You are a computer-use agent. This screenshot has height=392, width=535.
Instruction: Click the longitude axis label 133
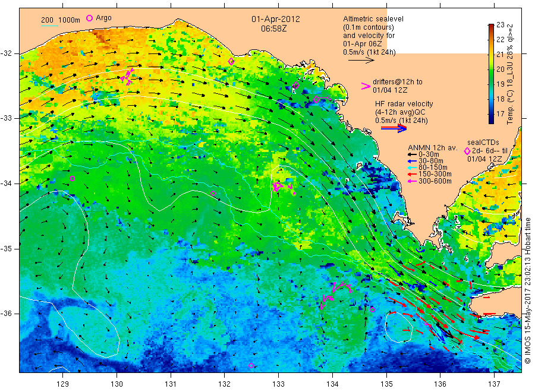pyautogui.click(x=278, y=384)
